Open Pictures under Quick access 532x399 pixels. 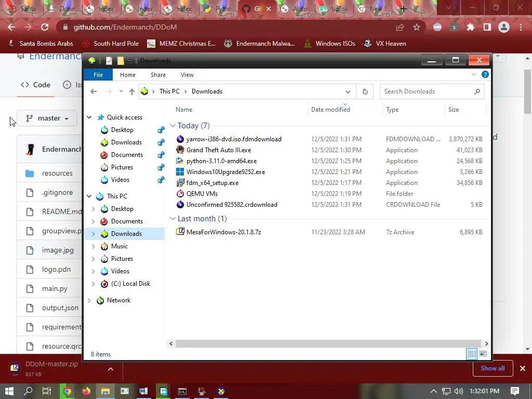122,167
